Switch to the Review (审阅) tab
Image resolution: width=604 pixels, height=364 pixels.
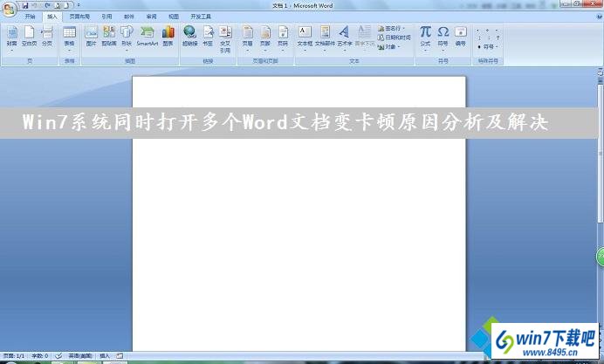151,17
